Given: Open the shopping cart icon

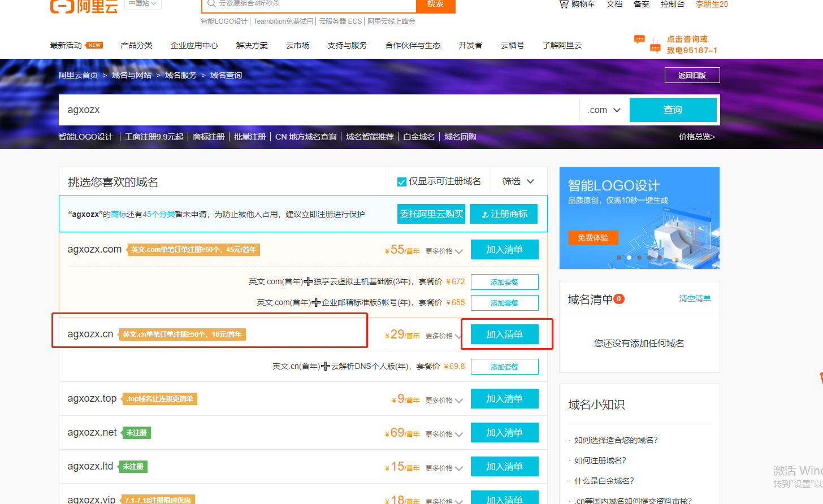Looking at the screenshot, I should [563, 5].
